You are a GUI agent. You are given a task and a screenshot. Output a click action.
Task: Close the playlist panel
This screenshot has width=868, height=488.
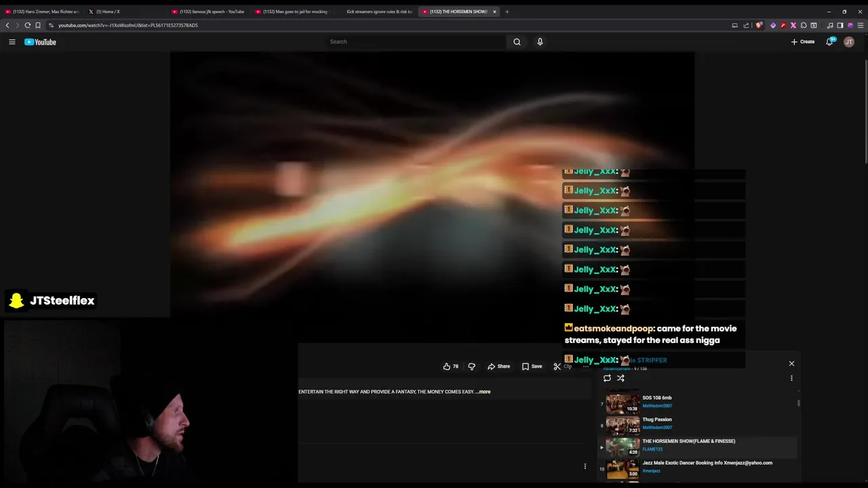791,363
